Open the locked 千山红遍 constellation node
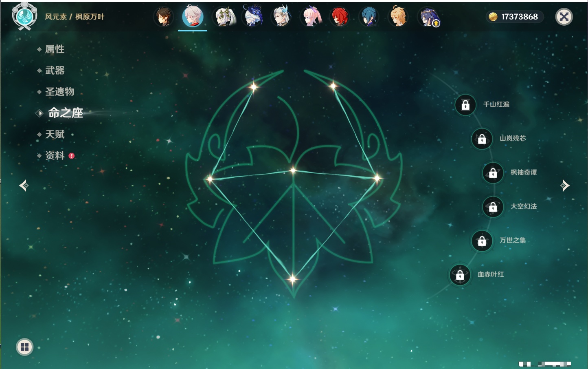588x369 pixels. tap(465, 105)
